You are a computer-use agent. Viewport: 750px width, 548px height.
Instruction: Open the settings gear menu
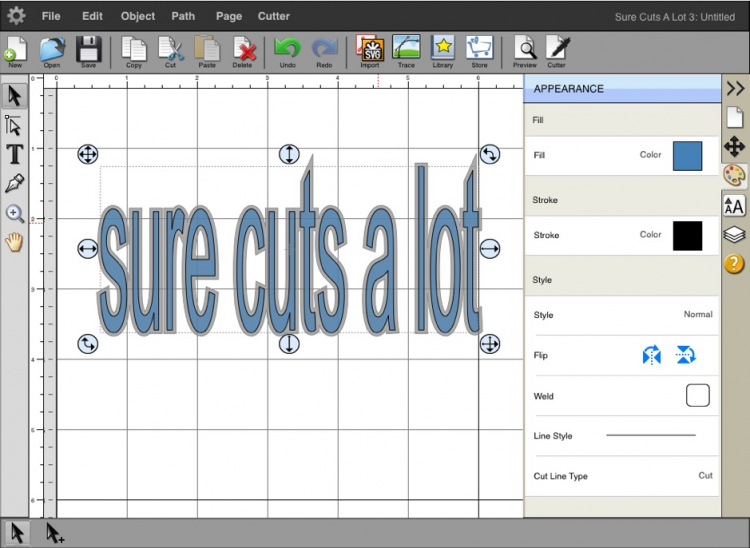point(16,16)
